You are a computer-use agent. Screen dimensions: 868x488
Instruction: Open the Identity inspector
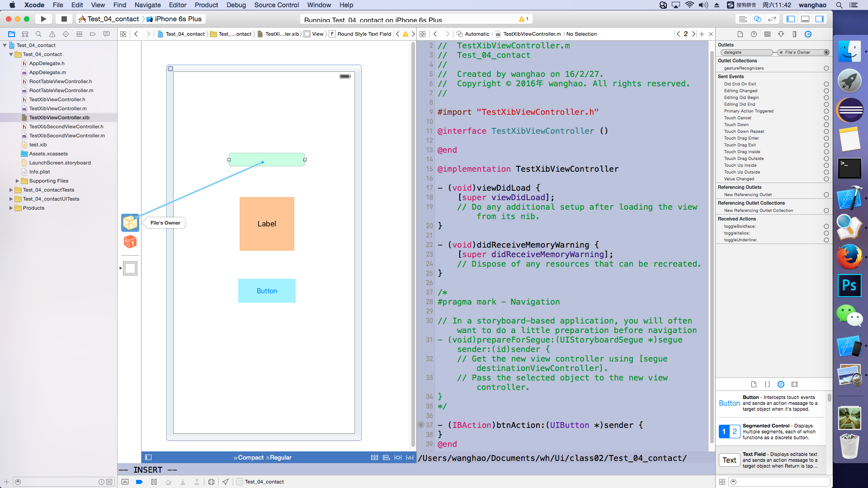coord(767,34)
